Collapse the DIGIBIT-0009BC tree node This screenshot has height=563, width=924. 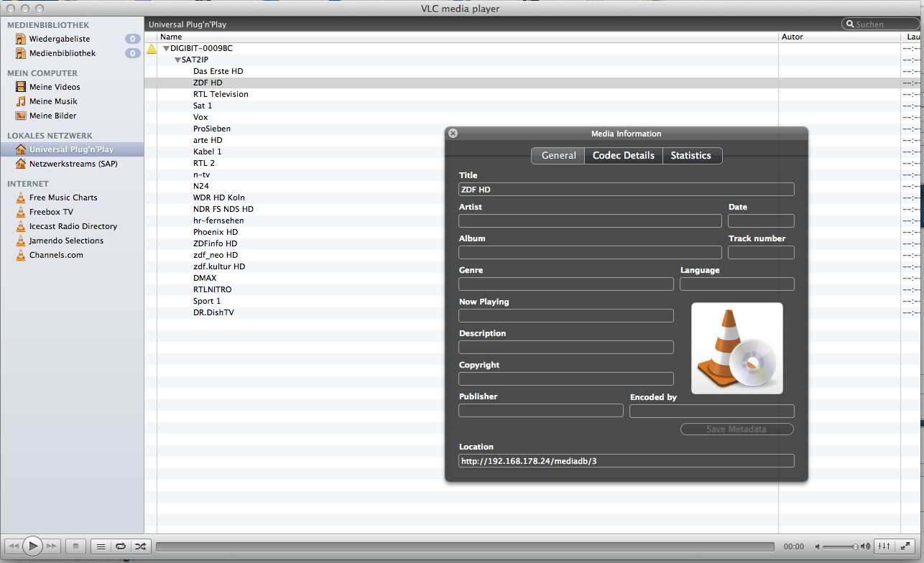point(166,49)
